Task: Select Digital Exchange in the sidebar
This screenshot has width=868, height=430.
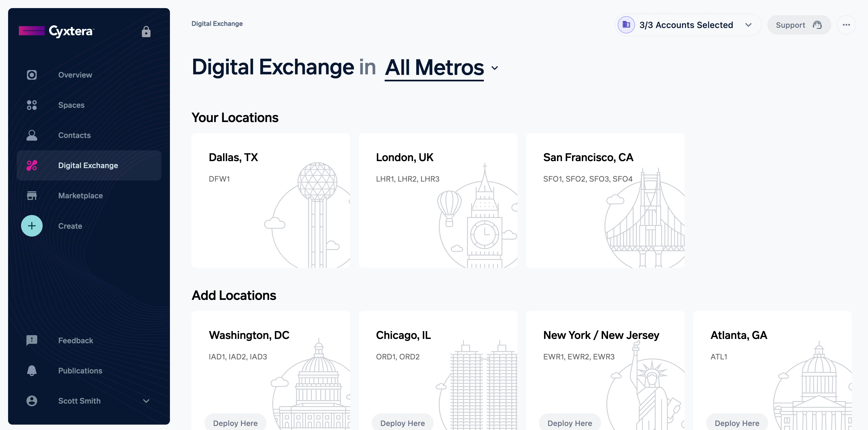Action: [89, 165]
